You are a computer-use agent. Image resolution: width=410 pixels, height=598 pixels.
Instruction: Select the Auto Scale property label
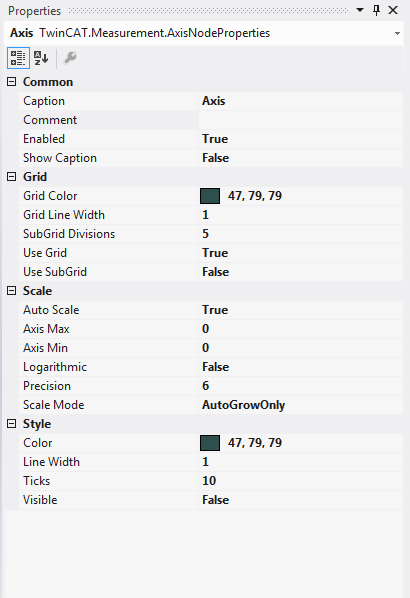click(51, 310)
